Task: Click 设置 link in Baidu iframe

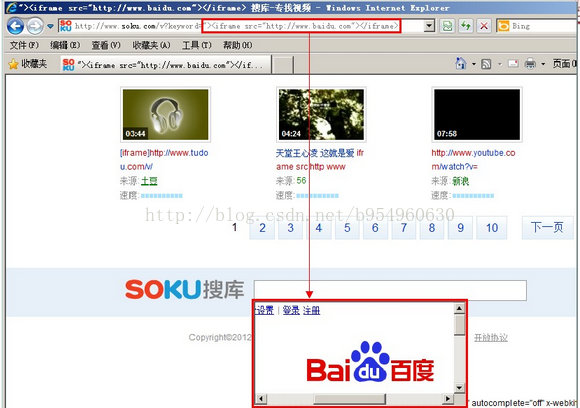Action: coord(264,310)
